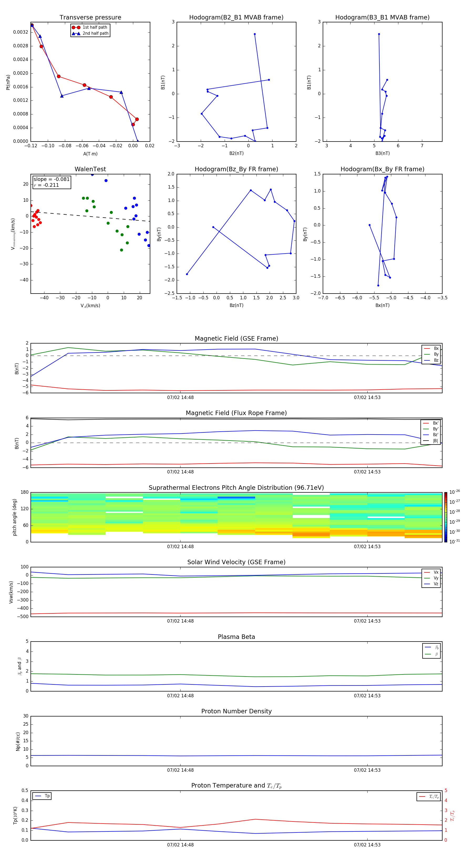
Task: Click the "Hodogram(Bx_By FR frame)" title
Action: [382, 169]
